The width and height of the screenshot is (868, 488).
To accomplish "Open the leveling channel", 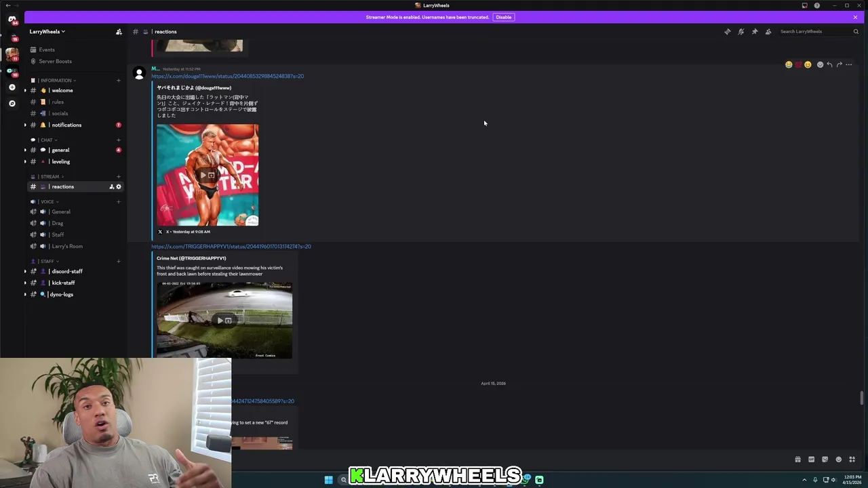I will [60, 161].
